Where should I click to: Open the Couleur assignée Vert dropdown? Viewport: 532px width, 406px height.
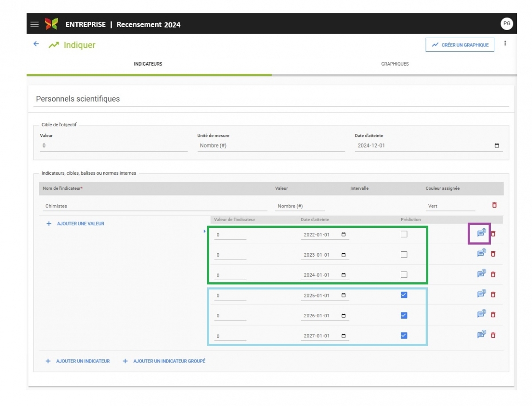tap(450, 206)
